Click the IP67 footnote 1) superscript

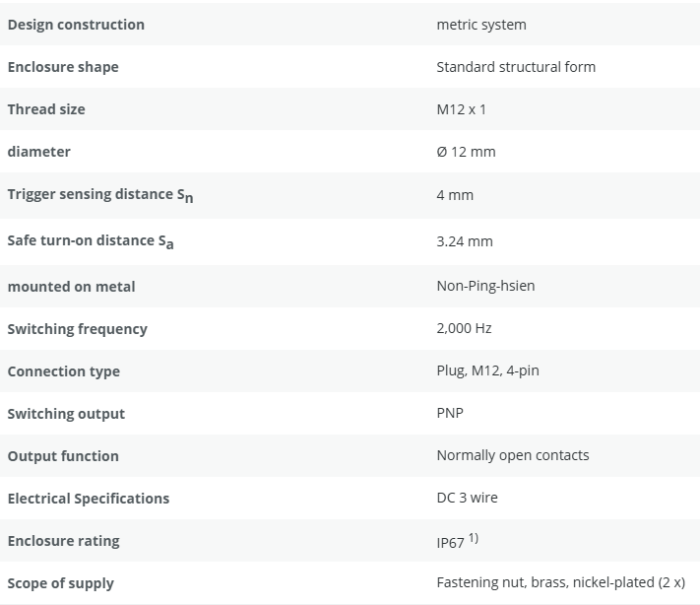(474, 538)
